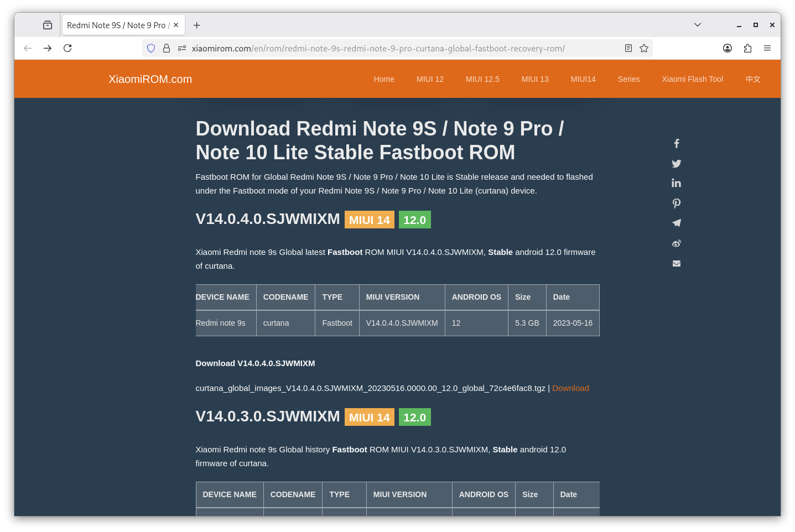Open the Series menu item
795x532 pixels.
coord(628,79)
